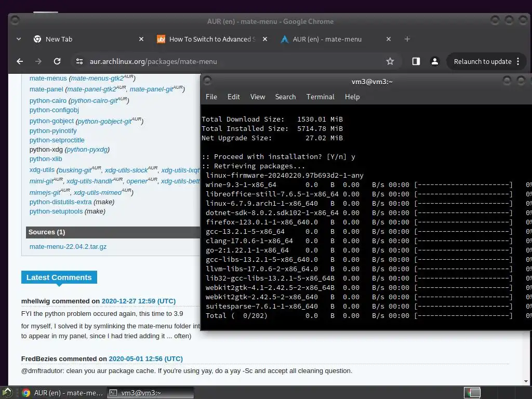Open the python-xlib link

coord(46,159)
